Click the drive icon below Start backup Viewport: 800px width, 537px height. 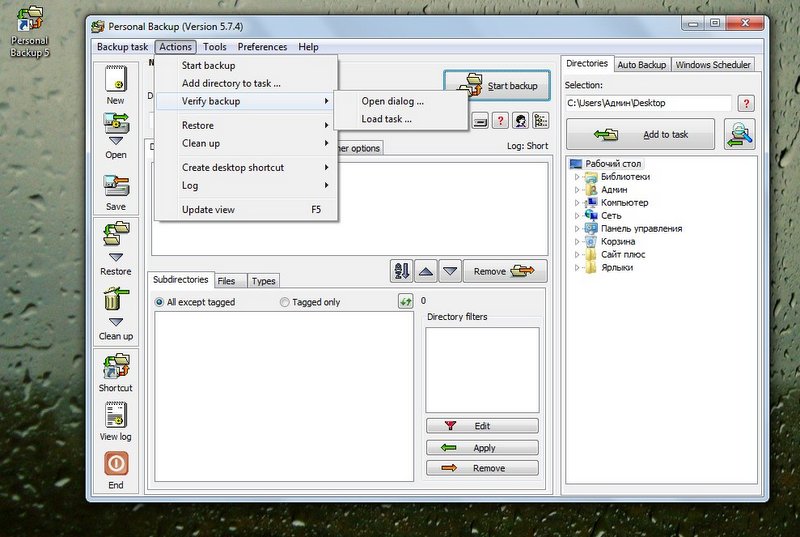pyautogui.click(x=480, y=121)
